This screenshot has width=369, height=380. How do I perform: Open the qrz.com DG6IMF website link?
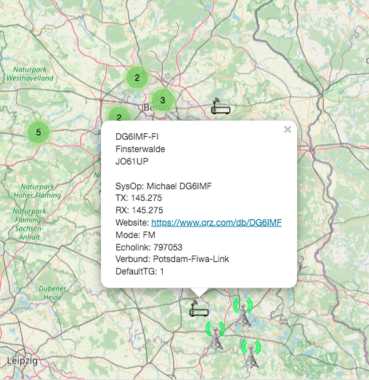point(216,222)
